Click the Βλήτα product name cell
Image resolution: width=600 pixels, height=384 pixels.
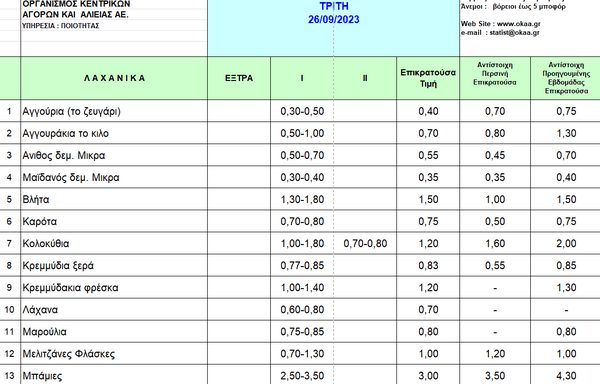pos(114,199)
